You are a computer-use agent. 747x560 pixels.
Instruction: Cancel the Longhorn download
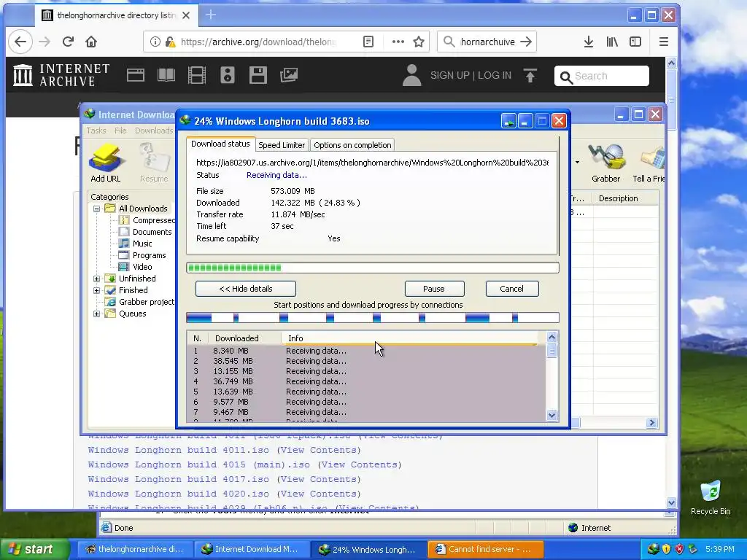coord(511,289)
